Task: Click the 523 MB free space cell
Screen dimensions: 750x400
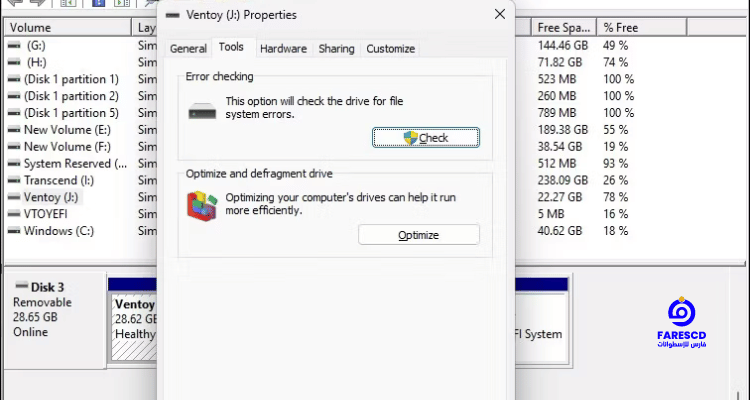Action: coord(557,79)
